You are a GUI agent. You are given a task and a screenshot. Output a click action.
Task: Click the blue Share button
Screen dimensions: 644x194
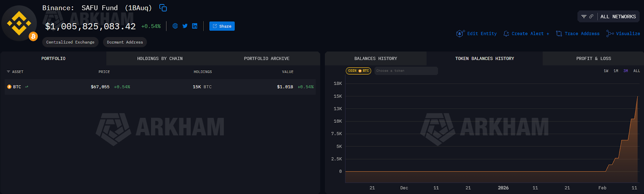[x=222, y=26]
